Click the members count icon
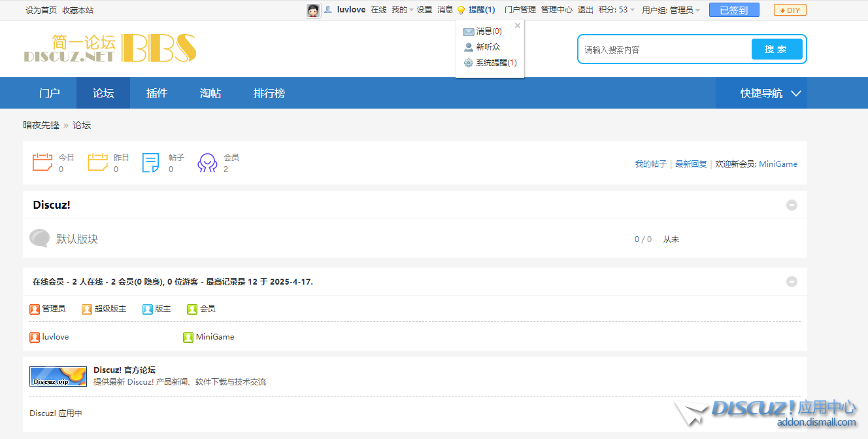Image resolution: width=868 pixels, height=439 pixels. tap(207, 163)
